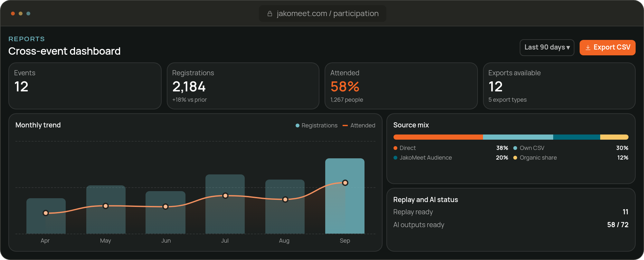This screenshot has height=260, width=644.
Task: Click the 58 / 72 value
Action: [x=618, y=225]
